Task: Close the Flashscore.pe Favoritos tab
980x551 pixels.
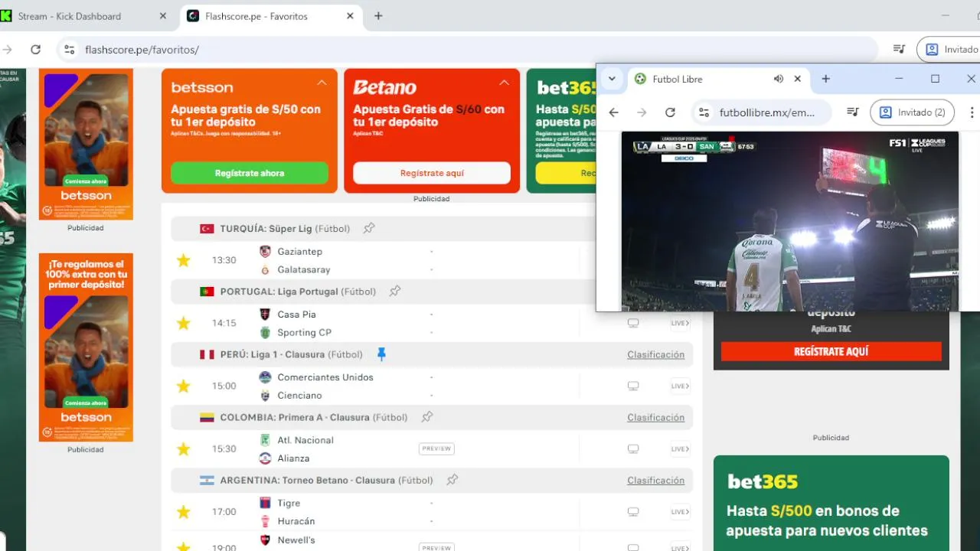Action: (350, 16)
